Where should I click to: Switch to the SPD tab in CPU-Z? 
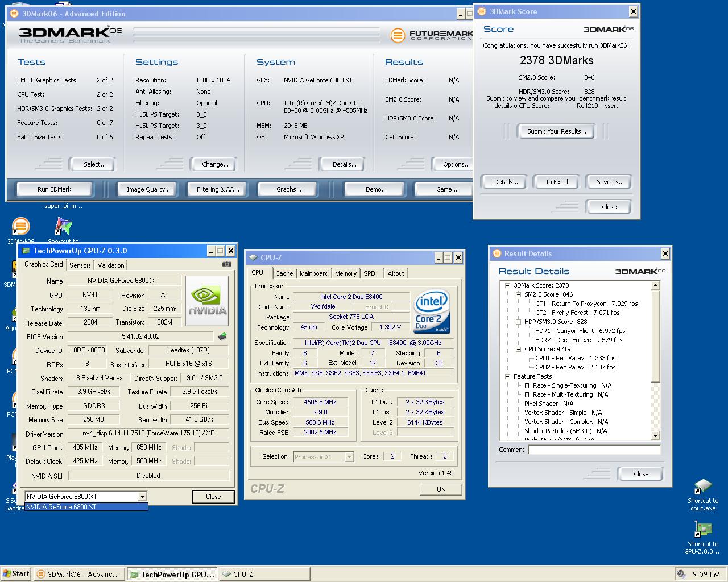pyautogui.click(x=370, y=273)
